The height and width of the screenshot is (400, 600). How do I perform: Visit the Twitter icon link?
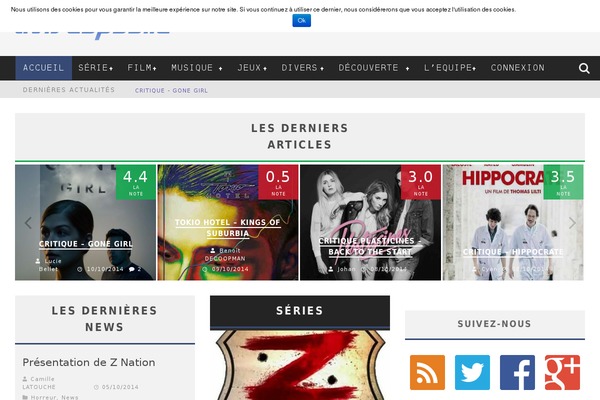click(472, 372)
